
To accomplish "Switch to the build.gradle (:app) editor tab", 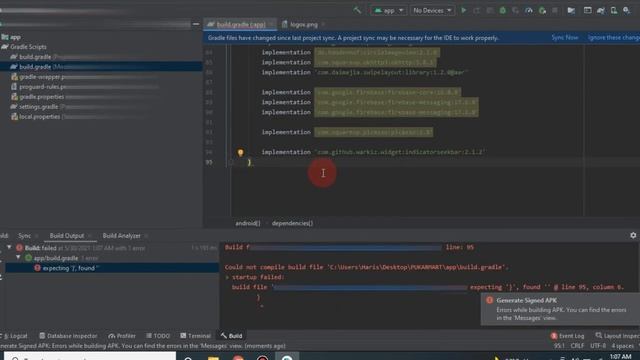I will [240, 24].
